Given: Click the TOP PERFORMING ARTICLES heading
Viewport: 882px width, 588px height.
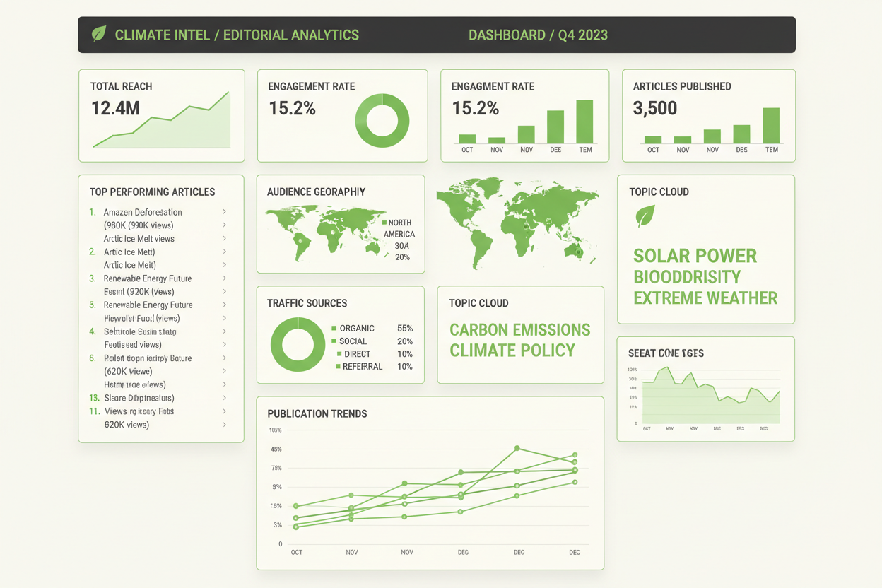Looking at the screenshot, I should pyautogui.click(x=153, y=192).
